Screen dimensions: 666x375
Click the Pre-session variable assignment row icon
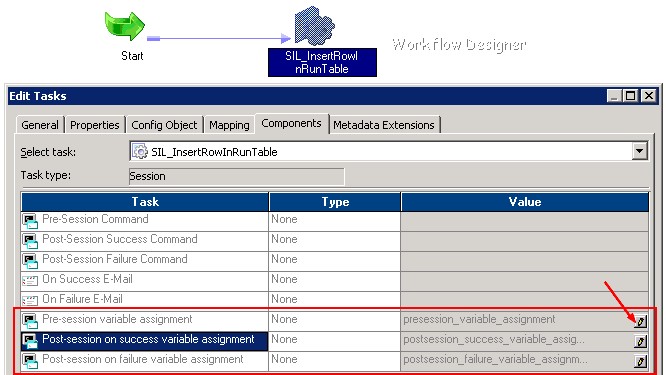(30, 321)
